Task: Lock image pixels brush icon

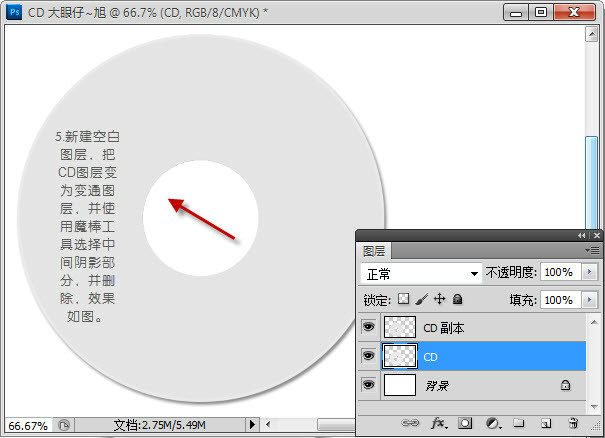Action: (x=421, y=299)
